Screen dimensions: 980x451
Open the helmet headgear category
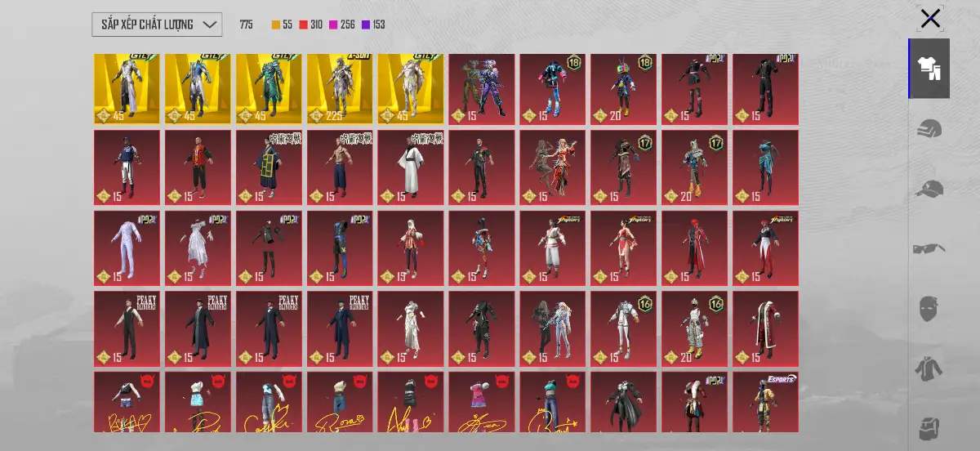(929, 129)
